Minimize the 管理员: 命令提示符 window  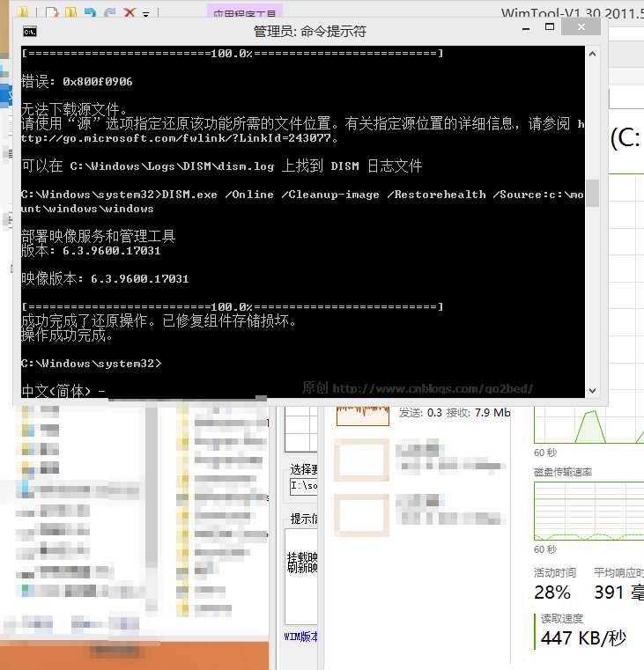(x=526, y=29)
